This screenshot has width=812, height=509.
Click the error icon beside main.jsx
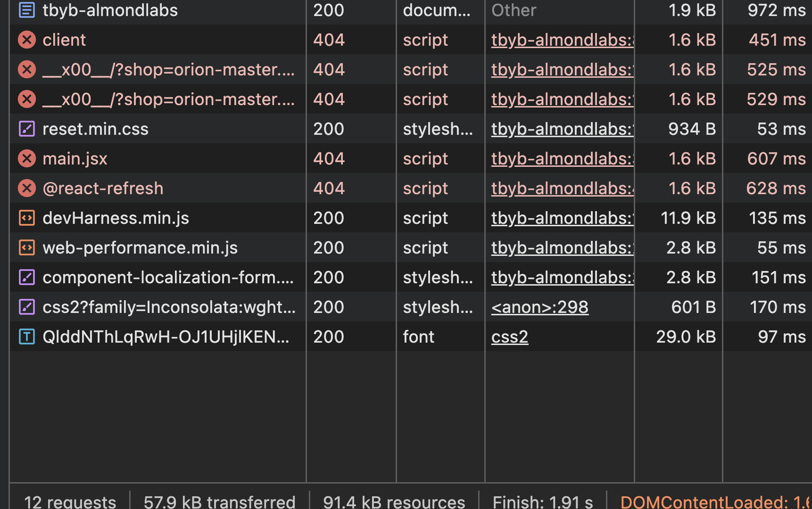(x=27, y=158)
